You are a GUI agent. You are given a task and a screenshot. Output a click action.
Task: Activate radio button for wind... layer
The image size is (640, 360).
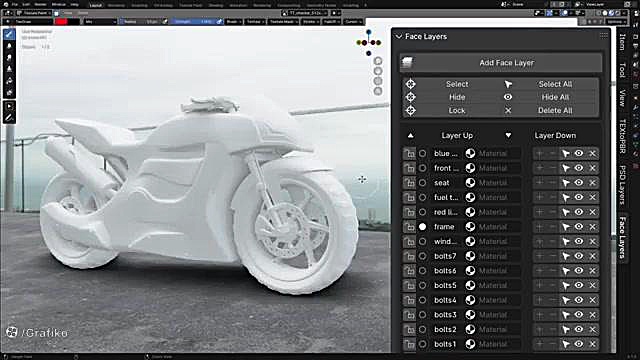coord(422,241)
